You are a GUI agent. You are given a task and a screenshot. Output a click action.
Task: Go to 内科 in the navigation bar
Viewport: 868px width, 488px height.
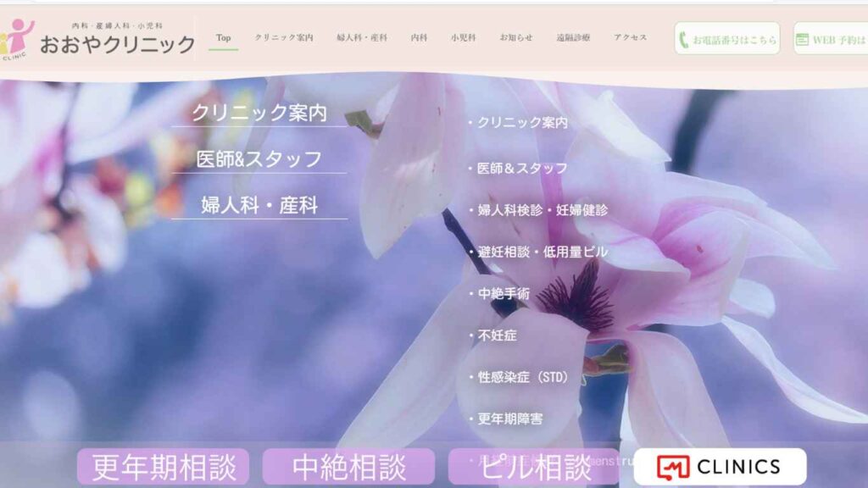pos(419,38)
